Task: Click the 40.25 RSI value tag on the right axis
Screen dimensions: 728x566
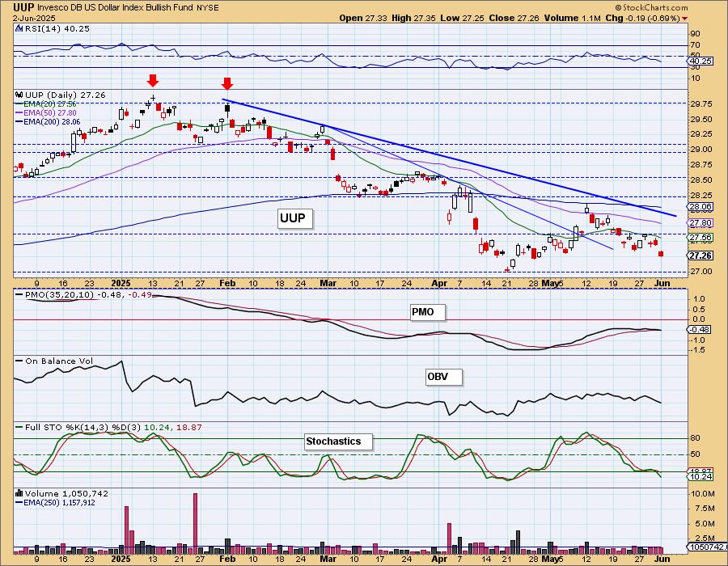Action: (x=700, y=61)
